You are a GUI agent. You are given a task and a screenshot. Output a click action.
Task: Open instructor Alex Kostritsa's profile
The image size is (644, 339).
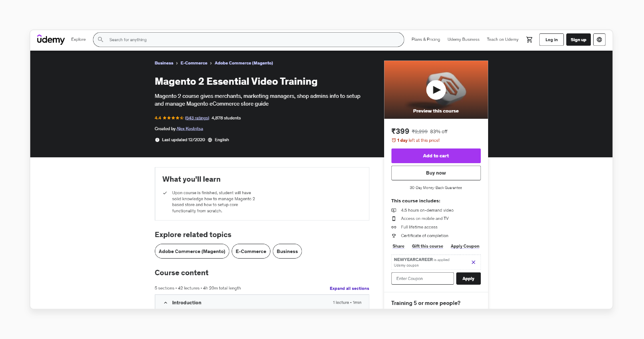[x=190, y=129]
